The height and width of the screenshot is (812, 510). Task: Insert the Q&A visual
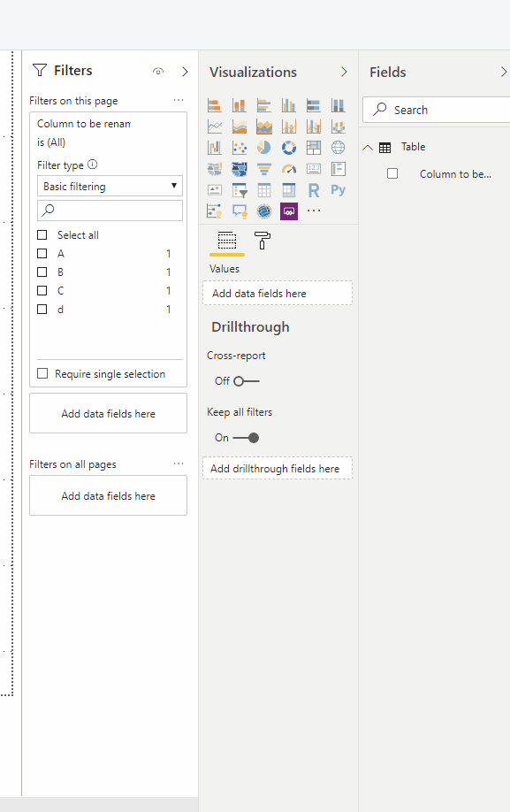click(240, 211)
